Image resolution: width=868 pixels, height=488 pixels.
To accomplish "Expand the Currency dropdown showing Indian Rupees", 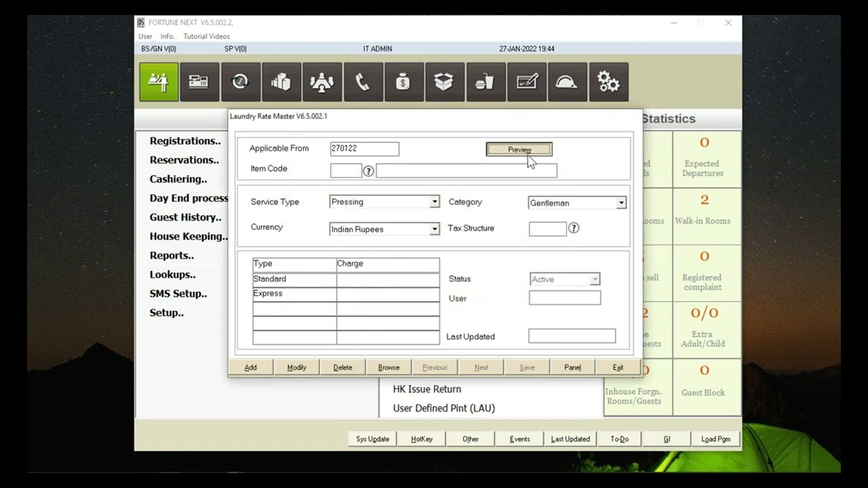I will (x=435, y=229).
